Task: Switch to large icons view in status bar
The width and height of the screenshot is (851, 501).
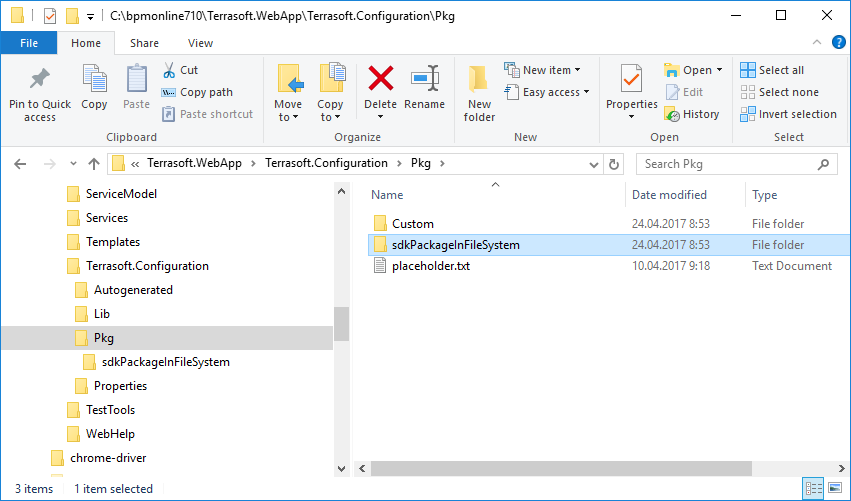Action: click(835, 489)
